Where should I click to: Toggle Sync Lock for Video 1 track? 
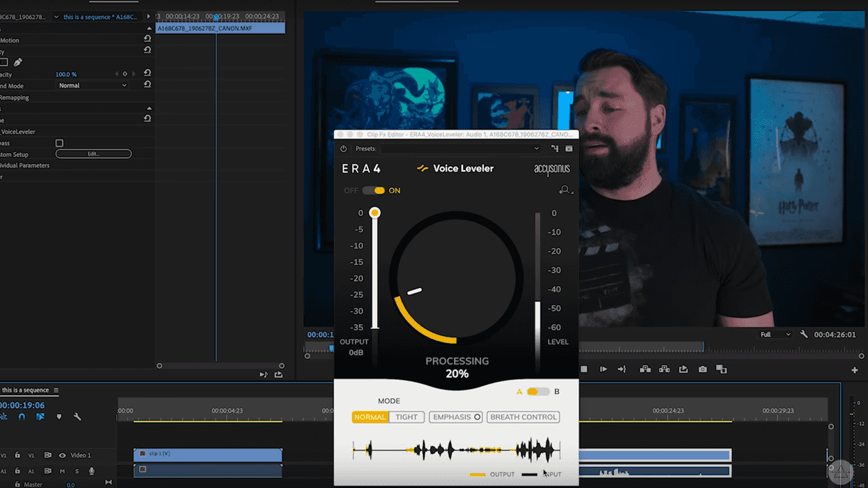click(47, 455)
